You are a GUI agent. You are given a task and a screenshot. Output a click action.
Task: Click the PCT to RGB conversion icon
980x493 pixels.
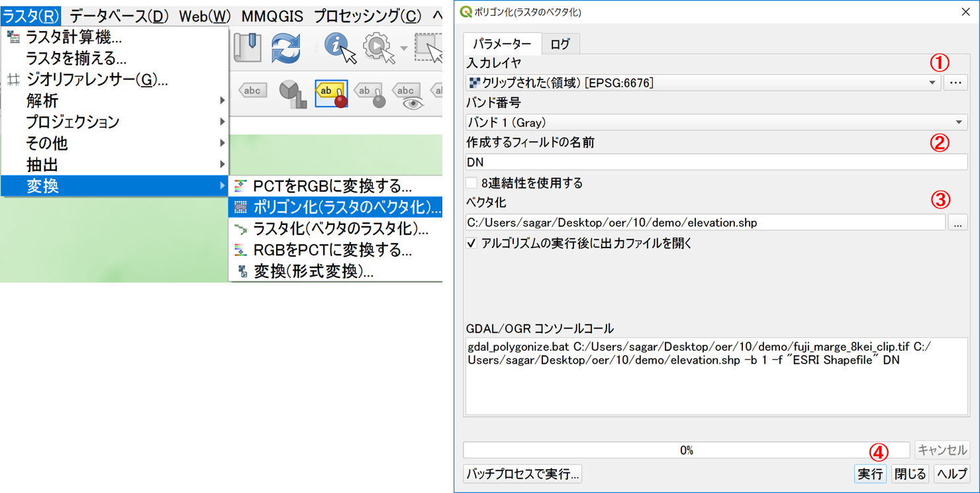(241, 187)
